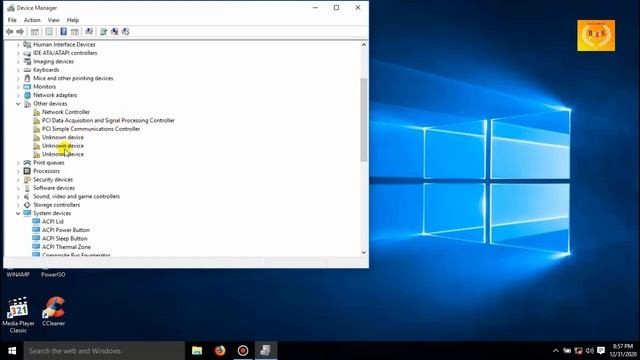
Task: Open the File menu
Action: pos(12,20)
